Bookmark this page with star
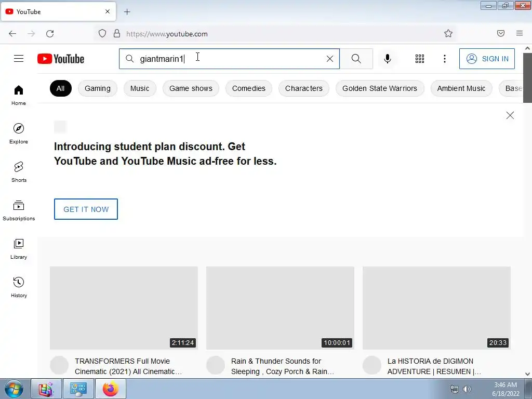This screenshot has width=532, height=399. click(x=448, y=33)
